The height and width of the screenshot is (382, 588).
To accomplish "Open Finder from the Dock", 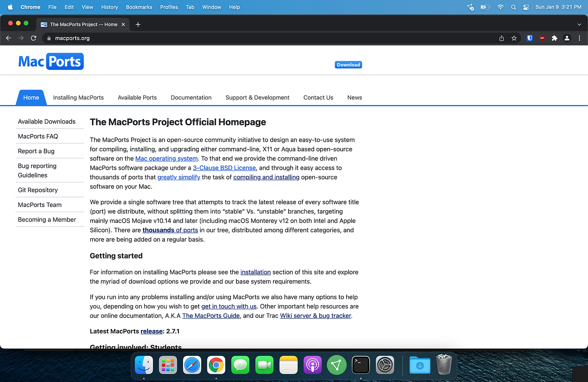I will (x=144, y=365).
